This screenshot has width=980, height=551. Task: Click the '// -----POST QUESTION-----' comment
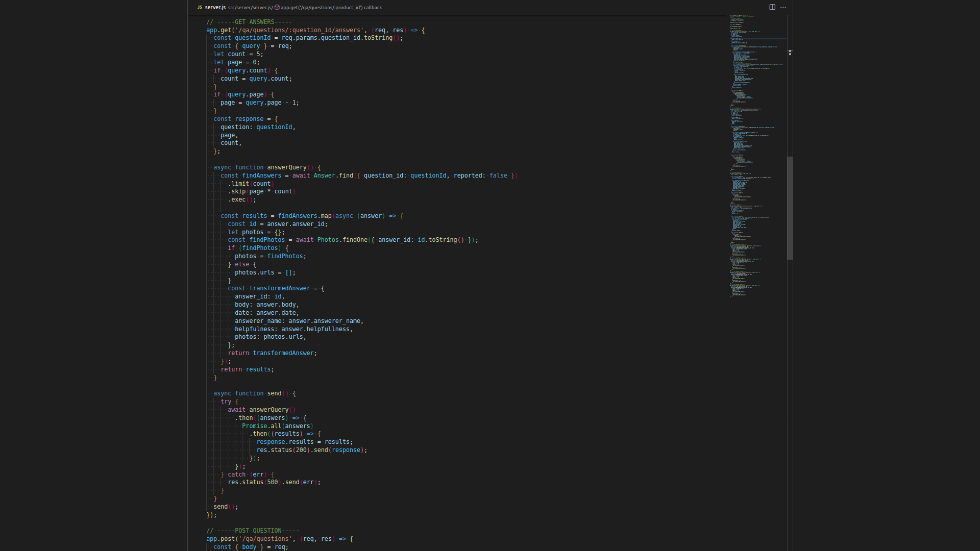(253, 531)
